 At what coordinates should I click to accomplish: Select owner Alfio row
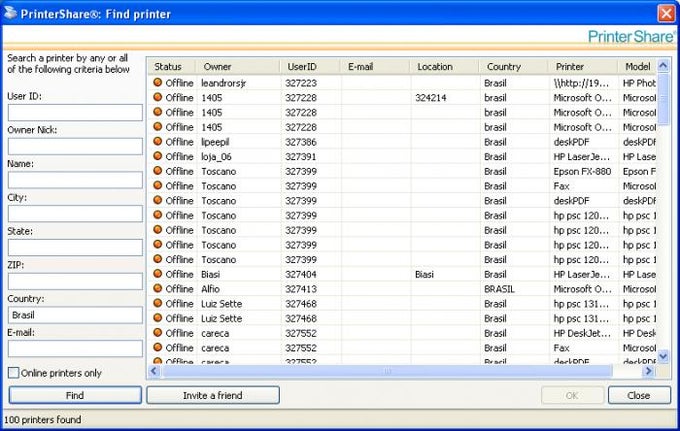click(x=210, y=289)
